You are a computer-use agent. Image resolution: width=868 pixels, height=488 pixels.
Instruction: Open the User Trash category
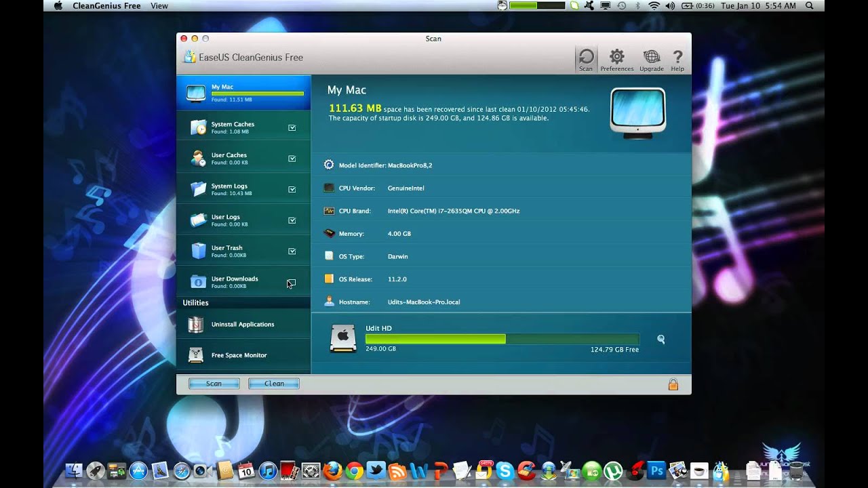243,251
